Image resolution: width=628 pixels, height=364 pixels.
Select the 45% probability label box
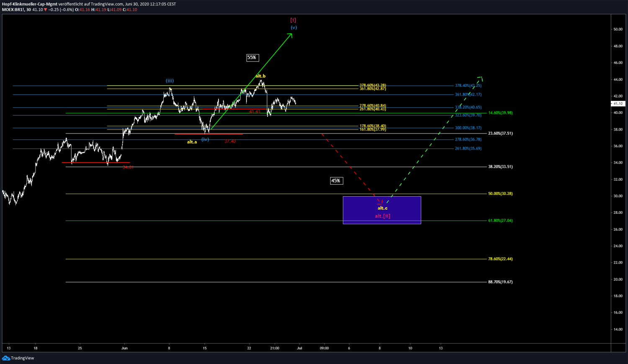click(x=336, y=181)
